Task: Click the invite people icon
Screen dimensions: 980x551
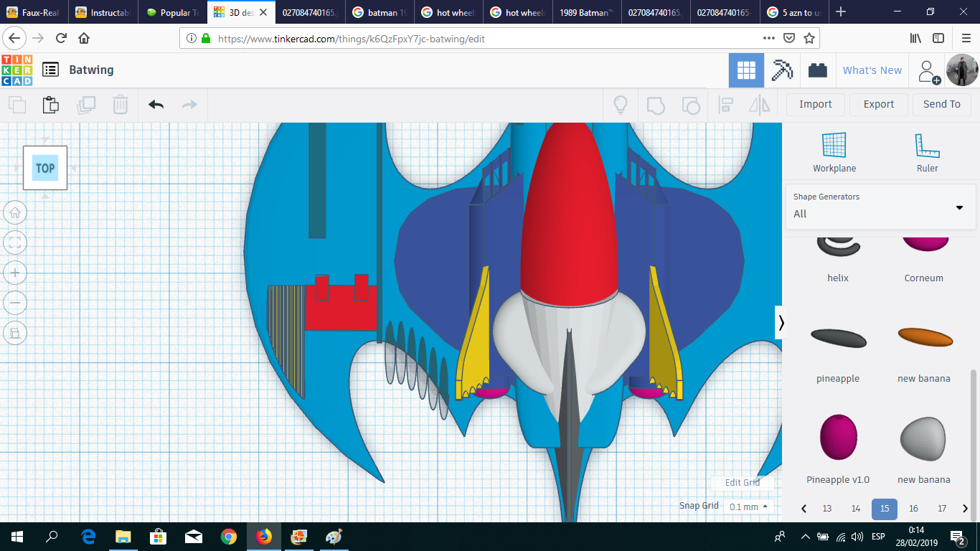Action: tap(928, 71)
